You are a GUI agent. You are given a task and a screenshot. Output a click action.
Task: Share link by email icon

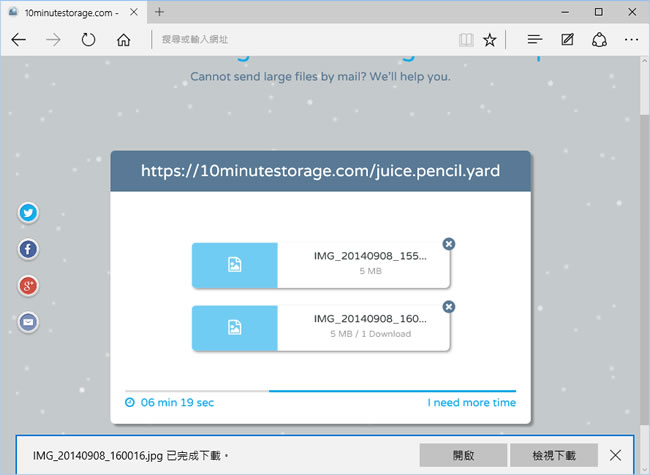point(28,322)
